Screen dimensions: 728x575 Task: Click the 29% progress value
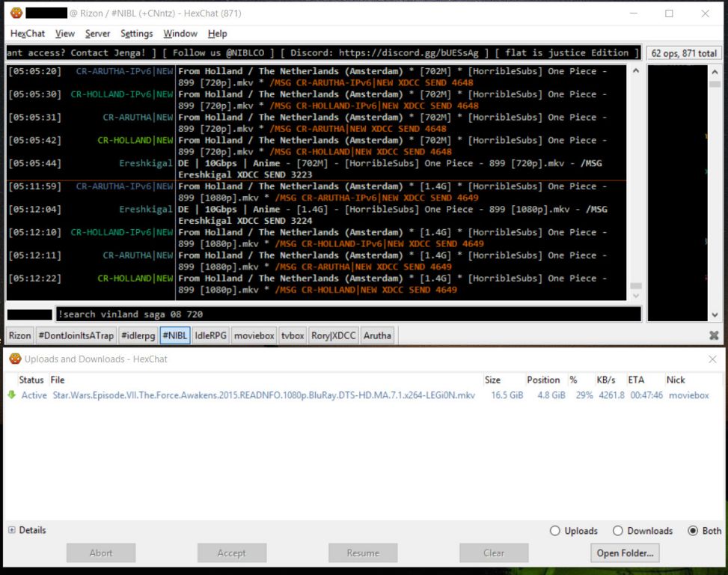584,395
